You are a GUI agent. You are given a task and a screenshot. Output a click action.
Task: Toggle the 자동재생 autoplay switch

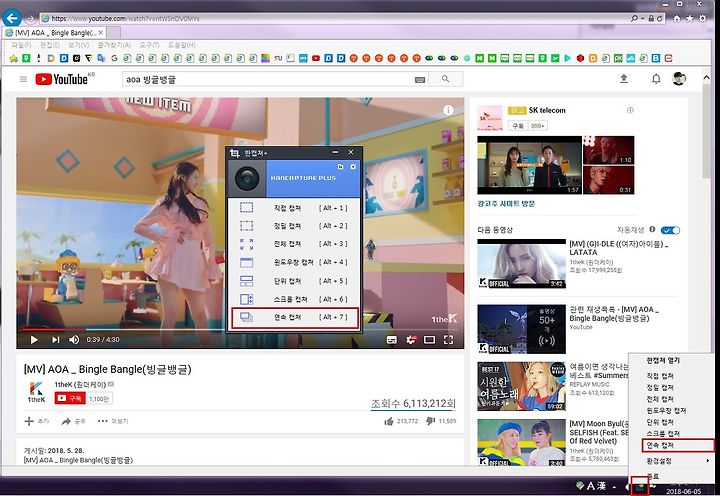coord(670,230)
